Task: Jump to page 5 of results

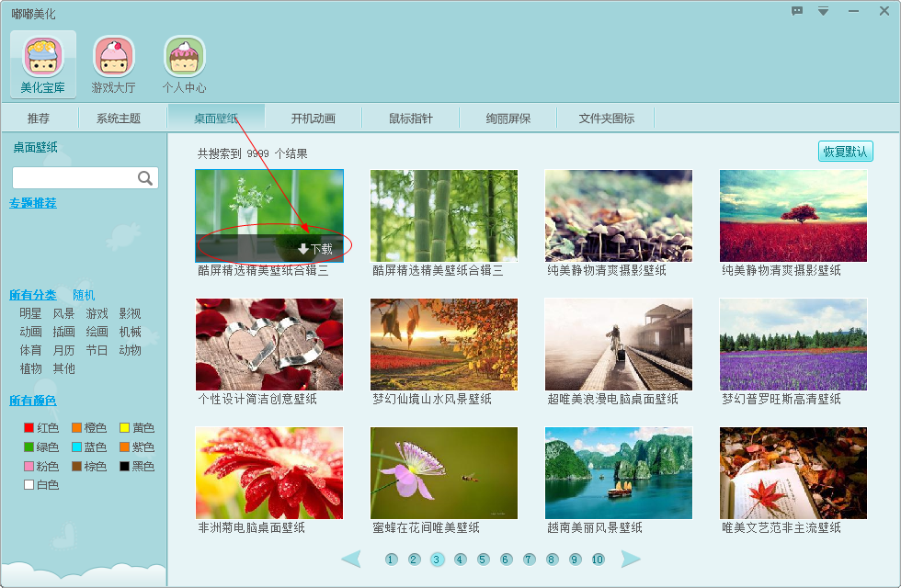Action: [484, 560]
